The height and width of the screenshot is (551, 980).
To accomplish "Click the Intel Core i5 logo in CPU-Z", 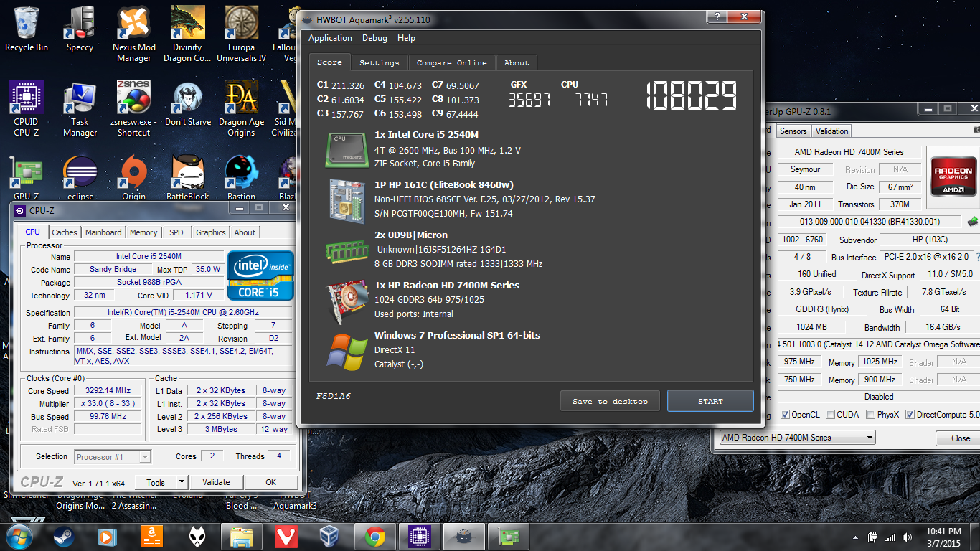I will point(260,275).
